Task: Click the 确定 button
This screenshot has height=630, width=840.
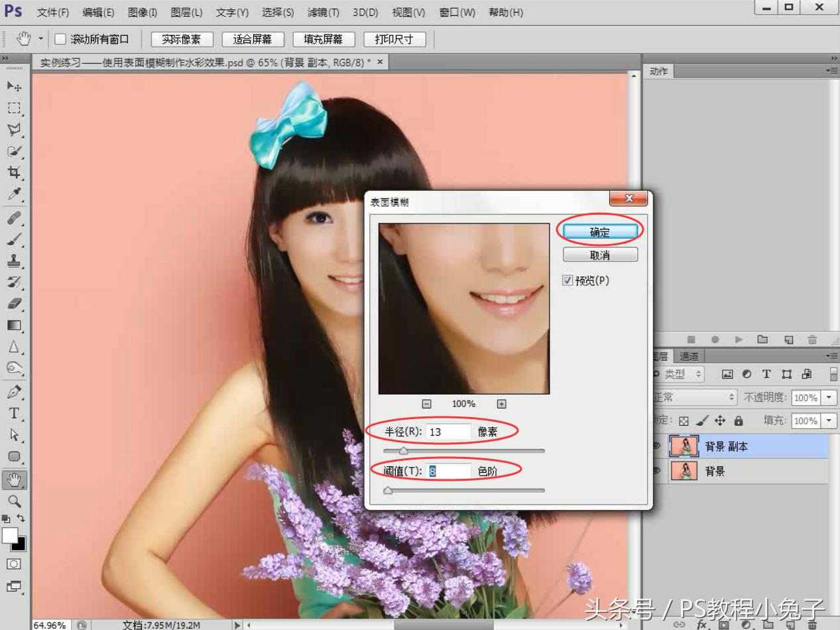Action: (x=600, y=231)
